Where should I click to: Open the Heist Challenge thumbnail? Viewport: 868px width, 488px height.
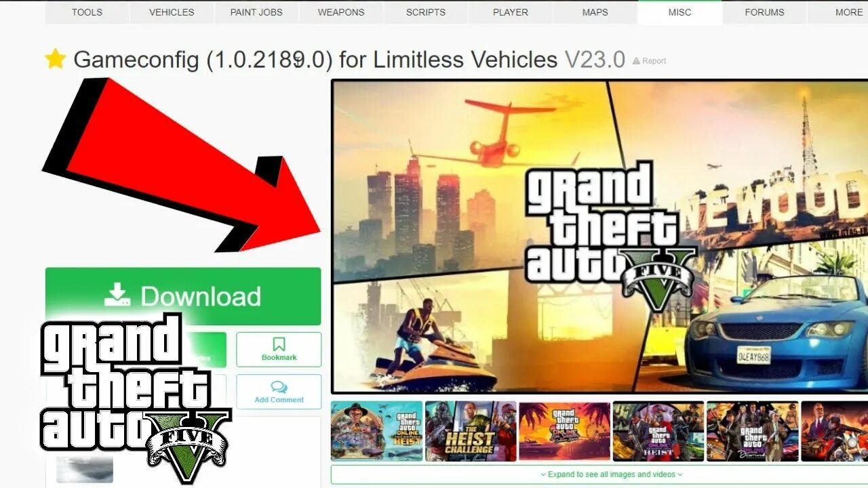(x=471, y=431)
